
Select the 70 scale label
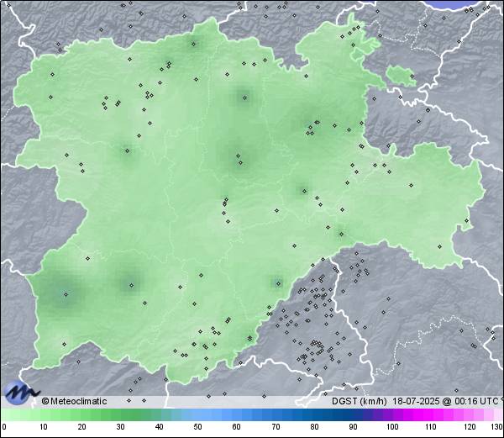(276, 427)
